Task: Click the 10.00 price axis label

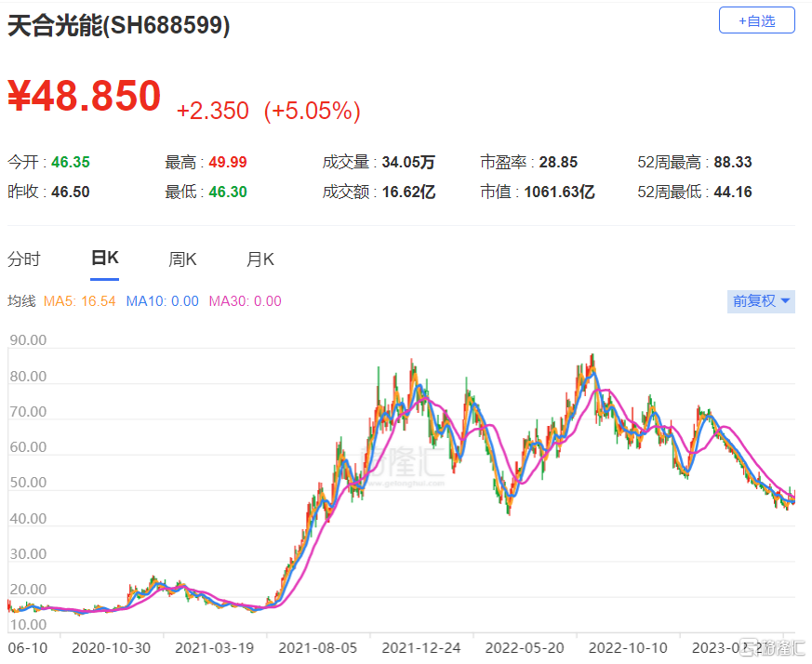Action: coord(28,625)
